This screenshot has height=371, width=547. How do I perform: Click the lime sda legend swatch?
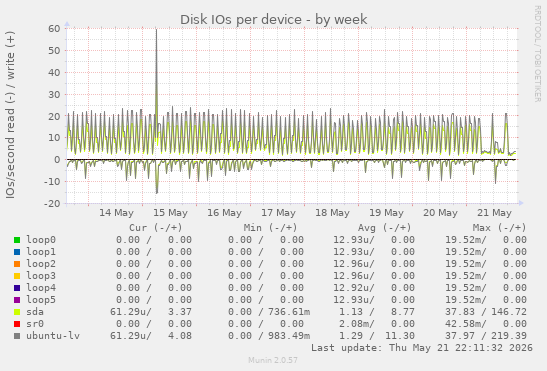tap(17, 312)
